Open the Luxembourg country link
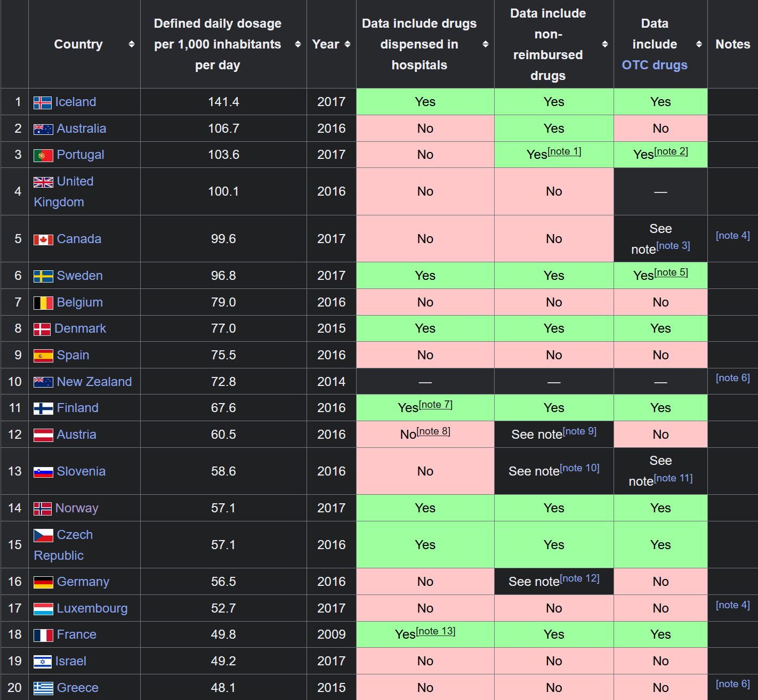The height and width of the screenshot is (700, 758). (x=92, y=608)
